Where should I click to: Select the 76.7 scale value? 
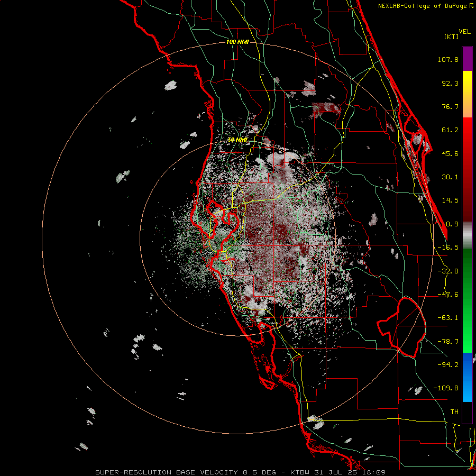click(x=450, y=106)
